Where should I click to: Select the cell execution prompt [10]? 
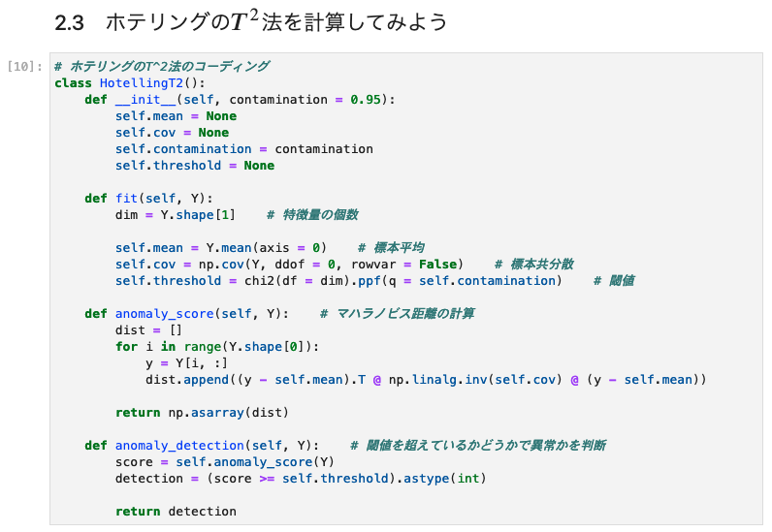pos(24,67)
